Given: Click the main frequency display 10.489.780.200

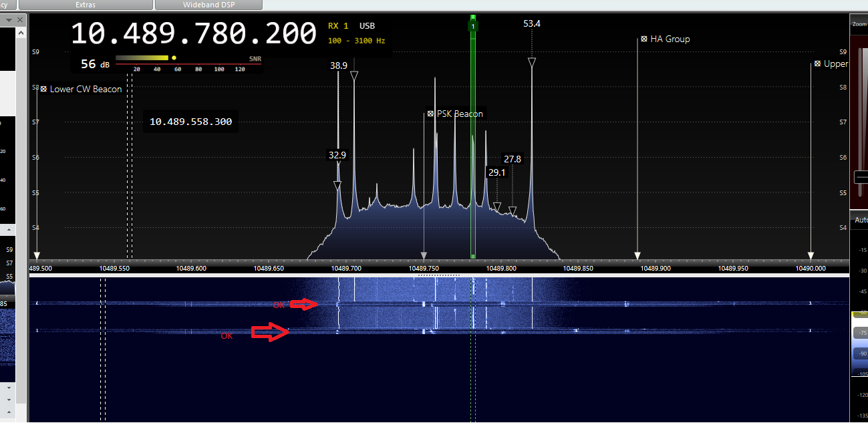Looking at the screenshot, I should click(x=194, y=33).
